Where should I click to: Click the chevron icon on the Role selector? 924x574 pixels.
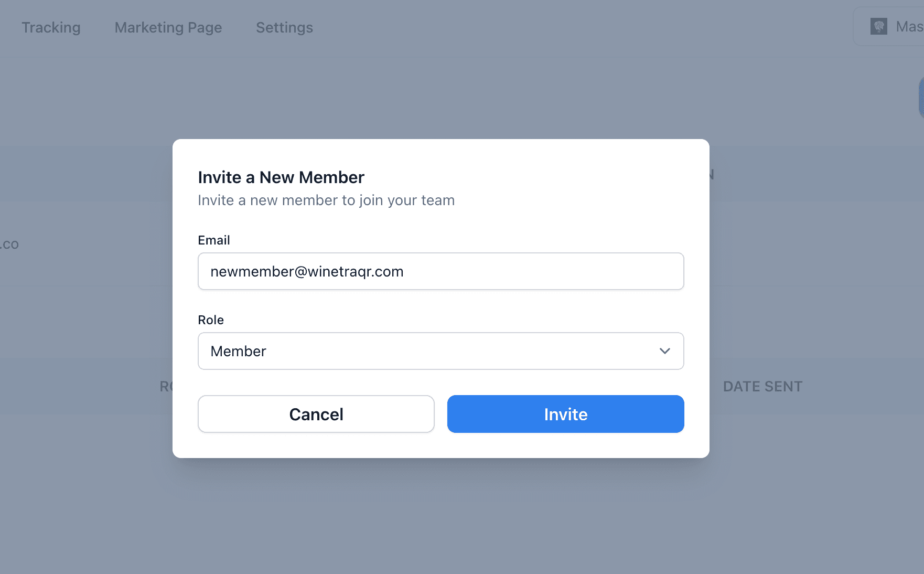pos(664,351)
